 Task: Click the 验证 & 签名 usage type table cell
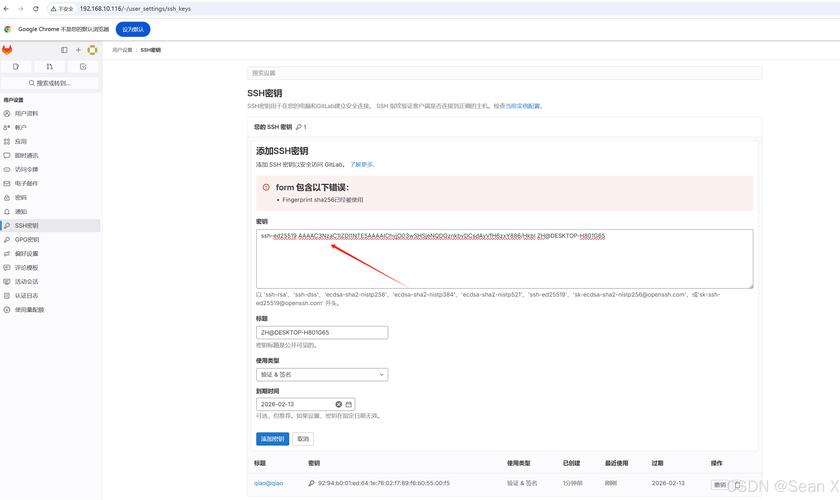click(x=522, y=483)
